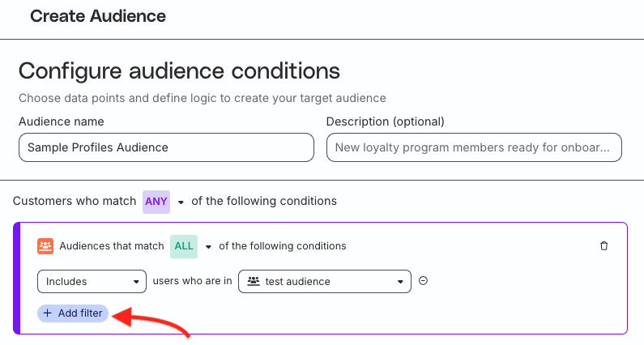This screenshot has width=644, height=345.
Task: Open the ALL match type selector
Action: pyautogui.click(x=183, y=246)
